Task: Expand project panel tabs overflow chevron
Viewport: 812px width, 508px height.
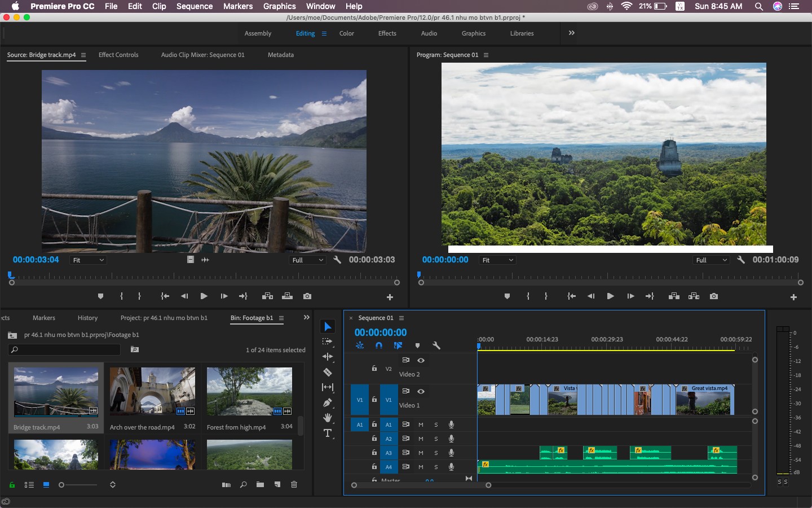Action: [306, 317]
